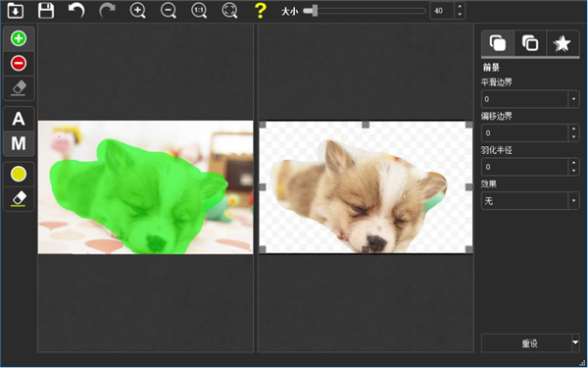The width and height of the screenshot is (588, 368).
Task: Zoom out with the magnifier minus icon
Action: pyautogui.click(x=169, y=11)
